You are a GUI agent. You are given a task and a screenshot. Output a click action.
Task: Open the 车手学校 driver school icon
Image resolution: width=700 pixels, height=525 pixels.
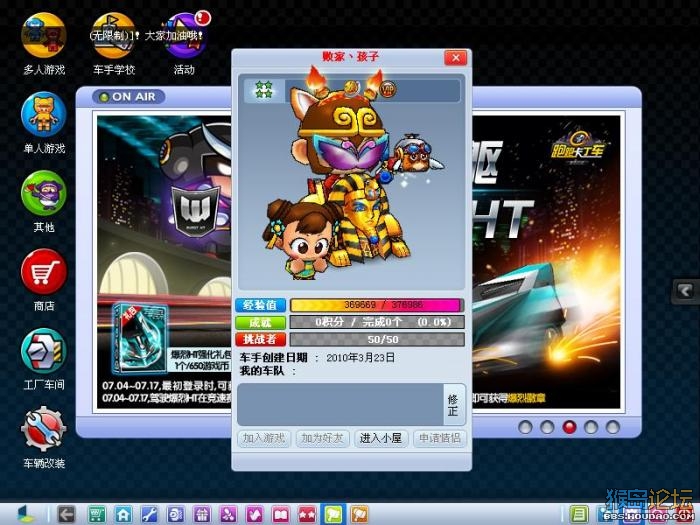(113, 36)
